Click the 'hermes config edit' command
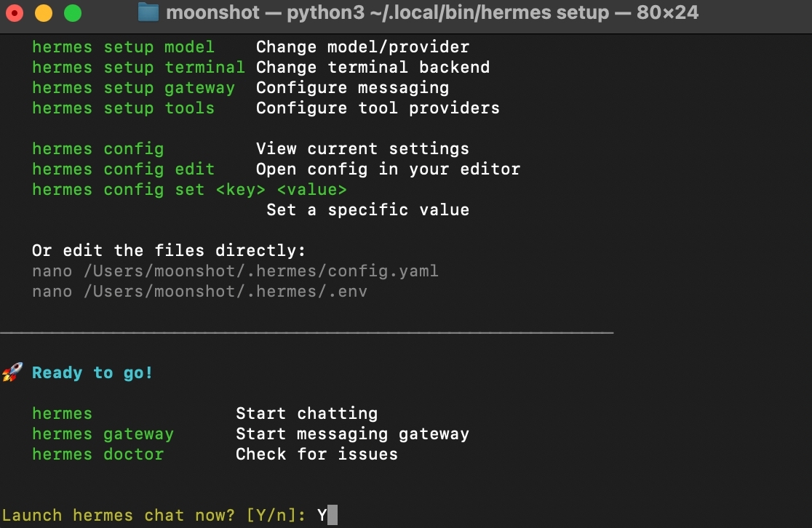This screenshot has height=528, width=812. [x=123, y=169]
